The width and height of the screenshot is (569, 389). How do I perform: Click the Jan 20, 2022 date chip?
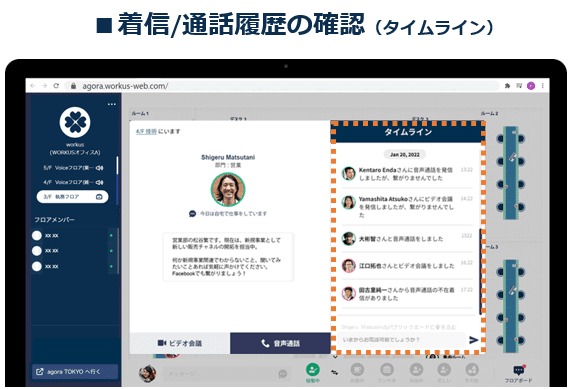(405, 155)
